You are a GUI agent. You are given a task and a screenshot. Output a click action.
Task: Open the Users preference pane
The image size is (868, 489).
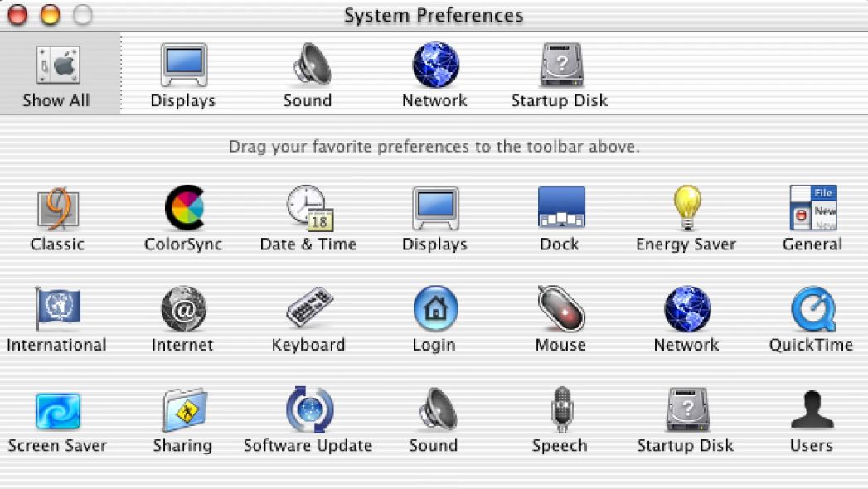812,409
